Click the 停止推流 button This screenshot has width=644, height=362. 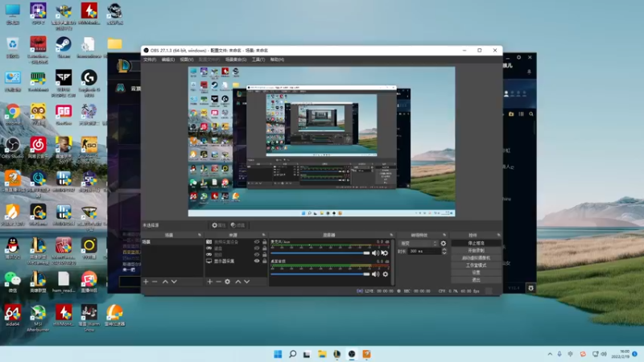coord(476,243)
